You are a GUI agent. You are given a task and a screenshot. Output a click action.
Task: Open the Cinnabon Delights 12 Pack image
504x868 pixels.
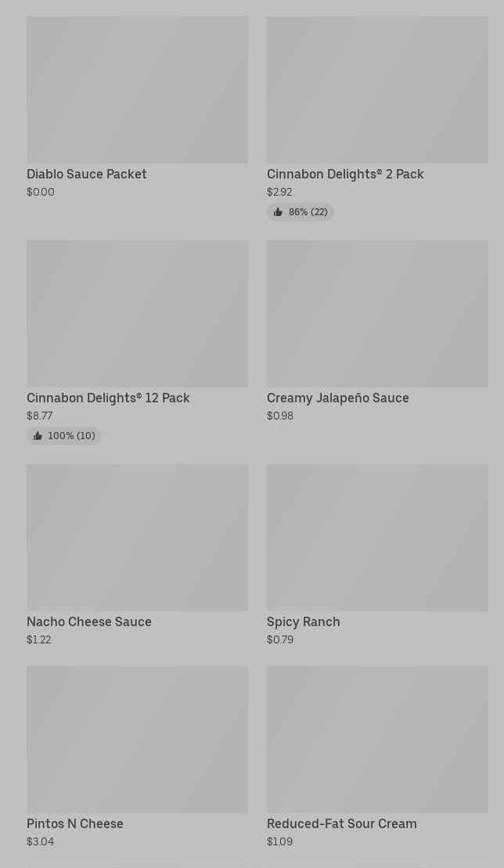[x=137, y=314]
